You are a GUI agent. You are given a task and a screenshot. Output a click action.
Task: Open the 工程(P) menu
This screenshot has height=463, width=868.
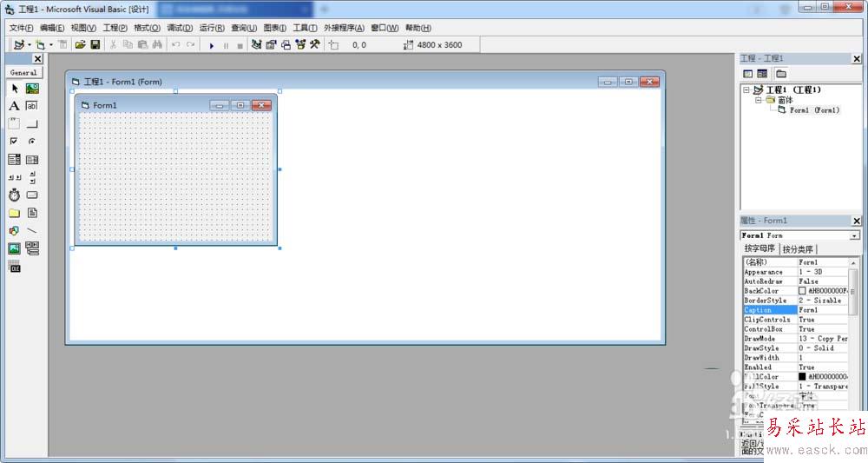click(x=115, y=28)
